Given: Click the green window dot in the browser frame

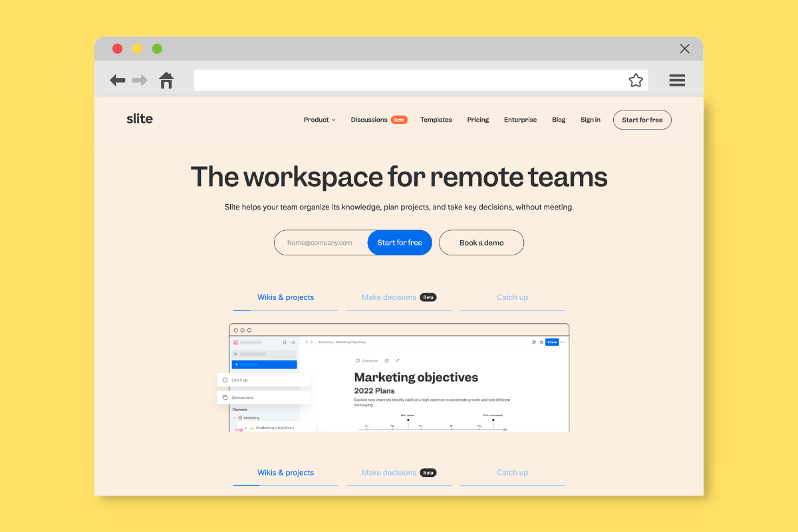Looking at the screenshot, I should (157, 49).
